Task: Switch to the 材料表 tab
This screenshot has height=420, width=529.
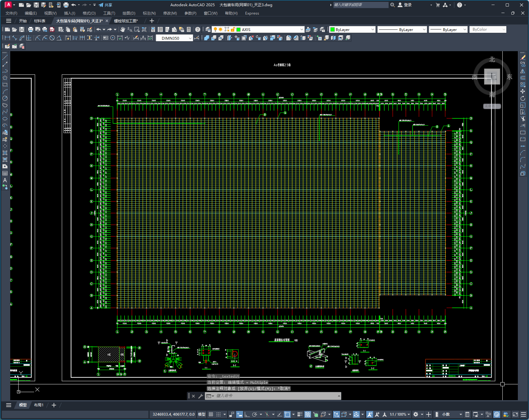Action: point(40,21)
